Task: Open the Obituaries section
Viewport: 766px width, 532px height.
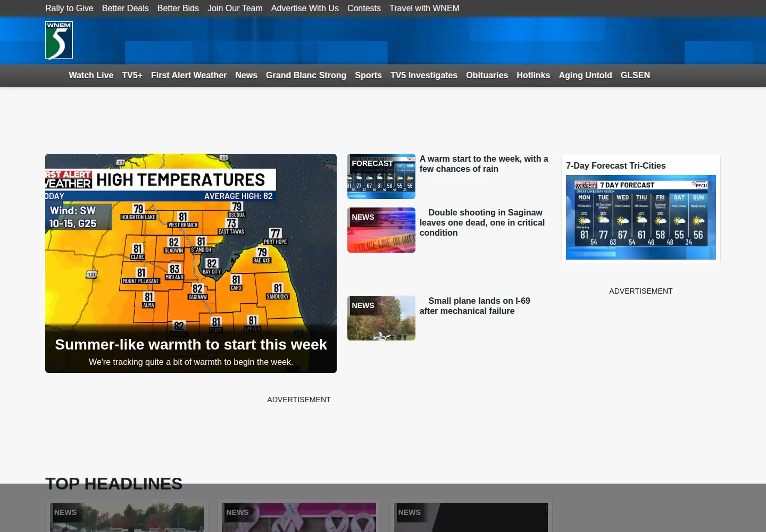Action: coord(487,76)
